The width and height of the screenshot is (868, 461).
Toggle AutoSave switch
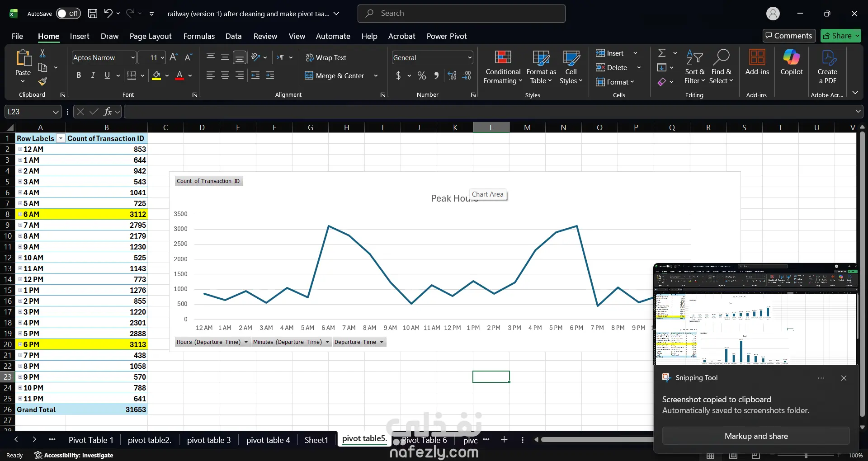(x=68, y=14)
